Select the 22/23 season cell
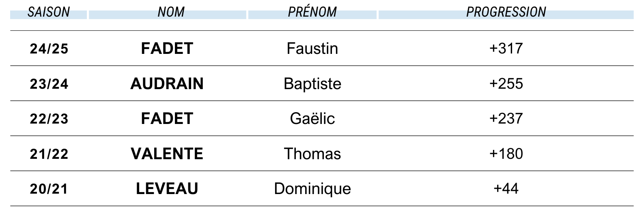Viewport: 644px width, 222px height. pos(49,119)
